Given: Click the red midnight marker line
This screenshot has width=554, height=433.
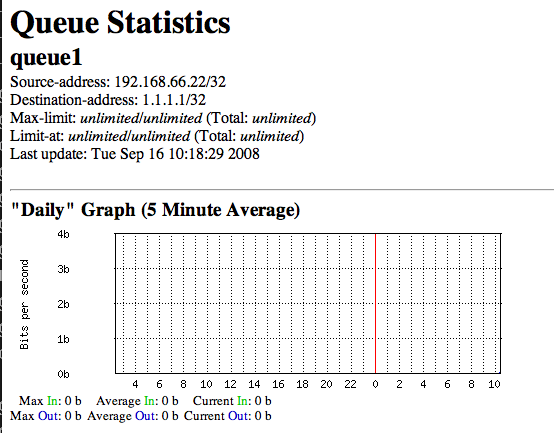Looking at the screenshot, I should pyautogui.click(x=375, y=303).
